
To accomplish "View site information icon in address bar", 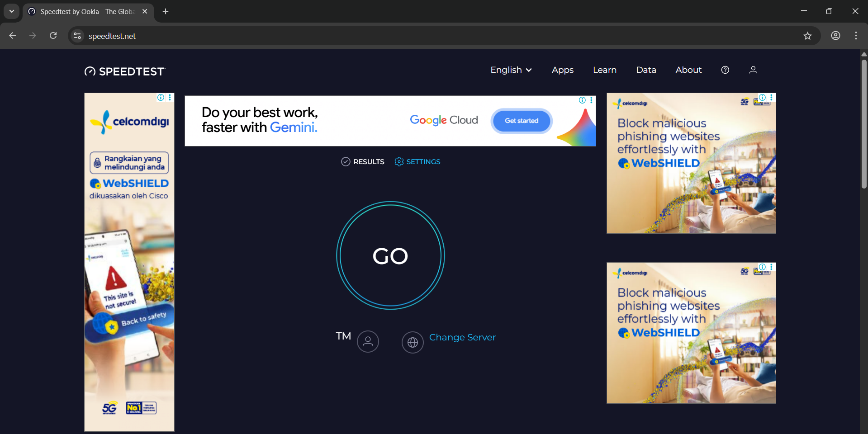I will click(77, 36).
